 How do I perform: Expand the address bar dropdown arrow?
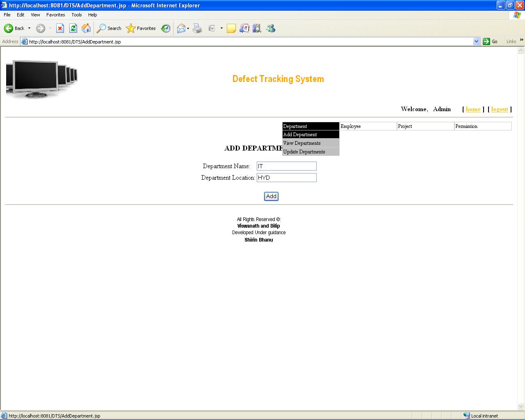(x=476, y=41)
